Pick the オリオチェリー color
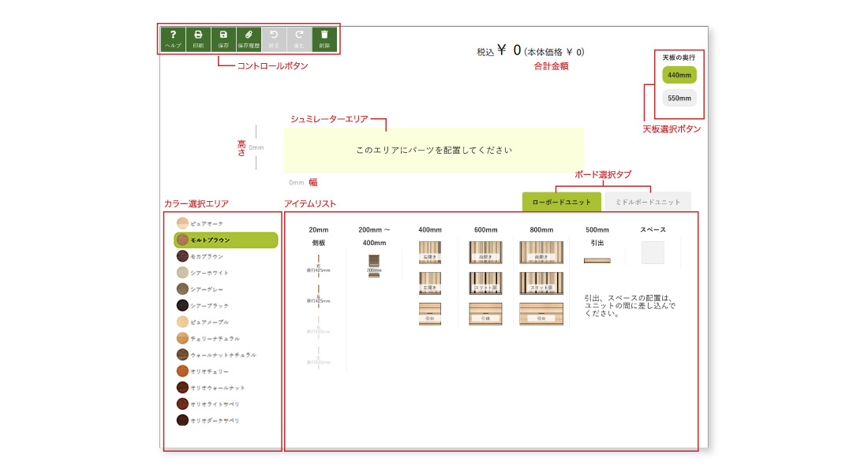The image size is (868, 473). coord(183,371)
